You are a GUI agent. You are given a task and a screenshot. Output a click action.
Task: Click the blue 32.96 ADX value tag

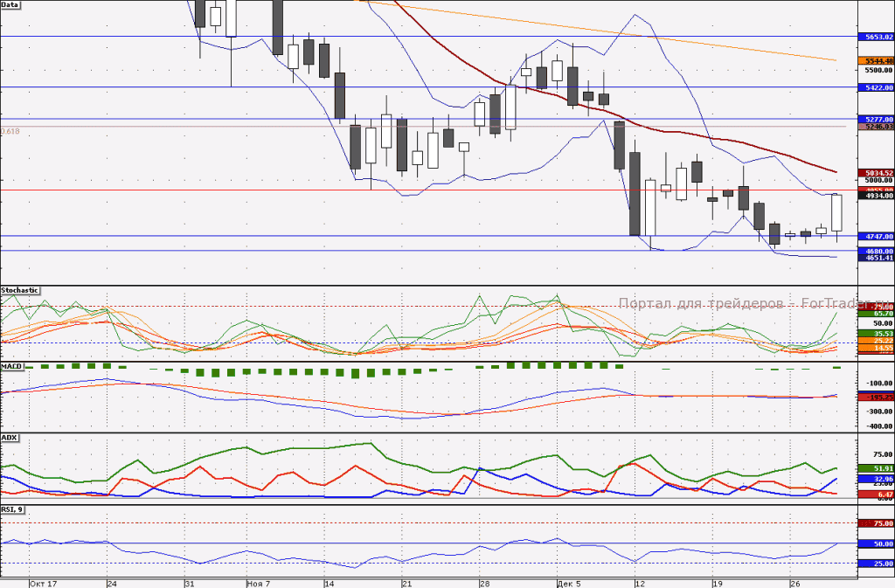[876, 479]
